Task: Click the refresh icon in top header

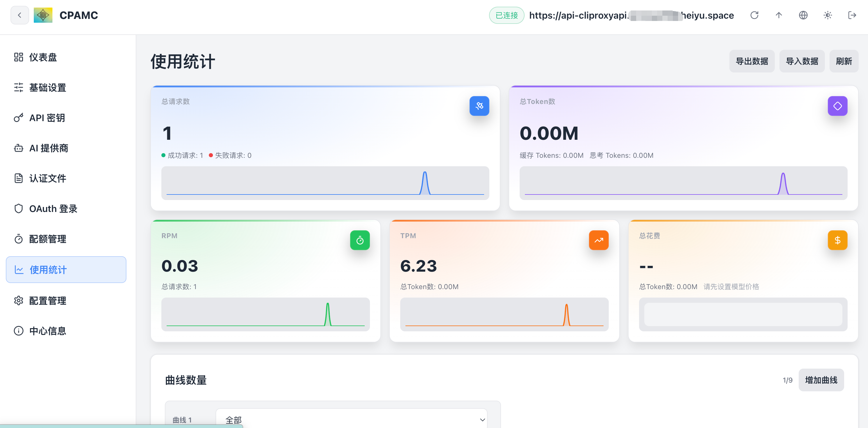Action: click(754, 15)
